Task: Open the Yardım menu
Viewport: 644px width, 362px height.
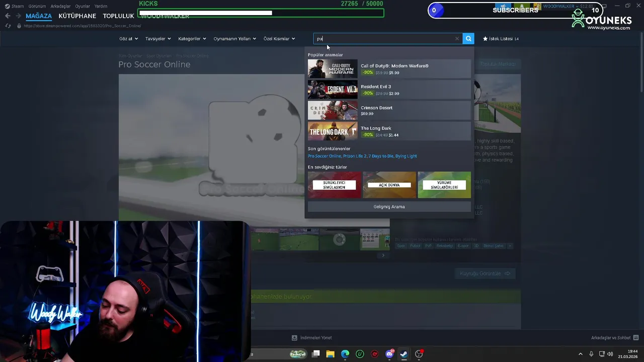Action: (101, 6)
